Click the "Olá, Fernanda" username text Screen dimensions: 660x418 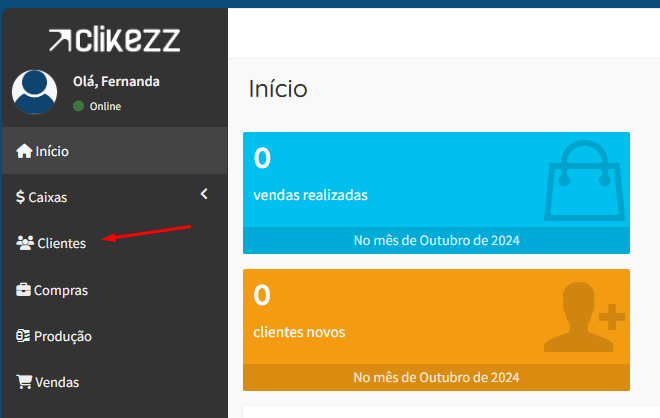coord(116,82)
